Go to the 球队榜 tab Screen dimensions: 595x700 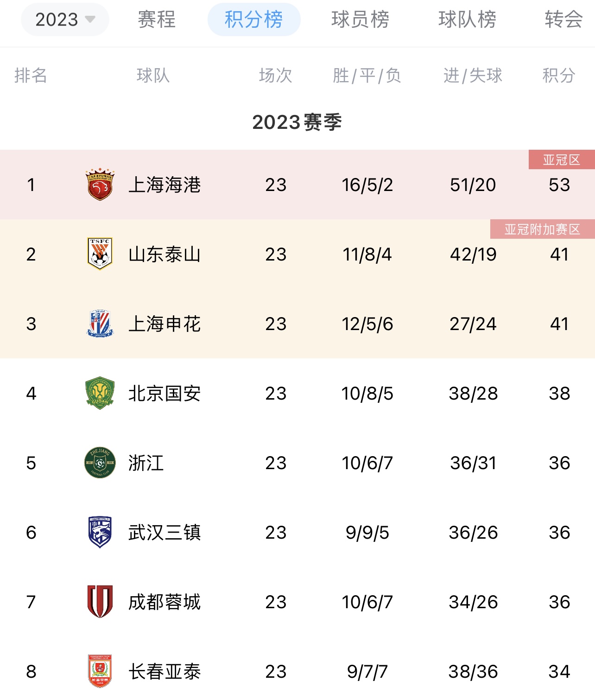coord(467,19)
